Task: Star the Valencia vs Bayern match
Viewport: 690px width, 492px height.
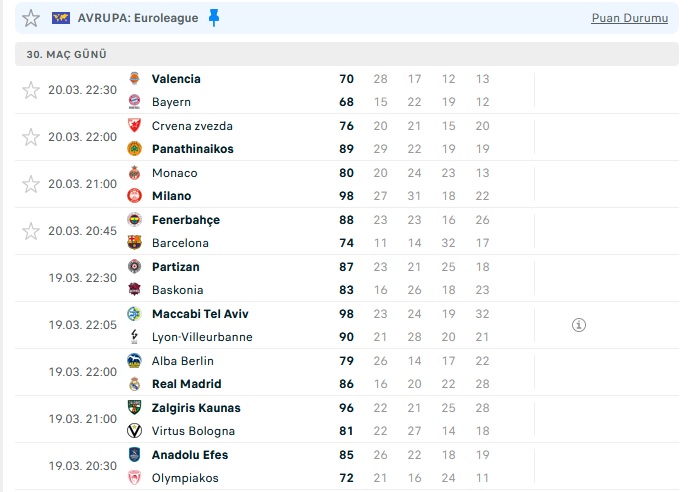Action: 31,90
